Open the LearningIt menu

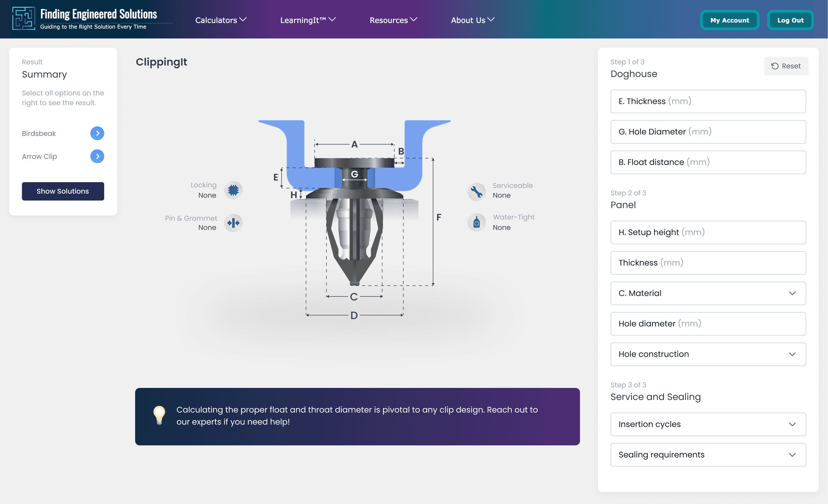pos(307,20)
